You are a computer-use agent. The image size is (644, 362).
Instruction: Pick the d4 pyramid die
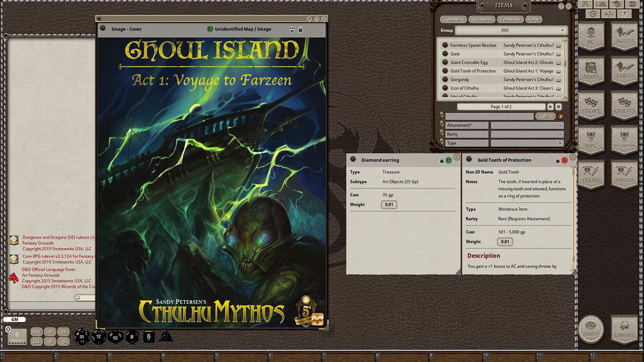coord(166,336)
